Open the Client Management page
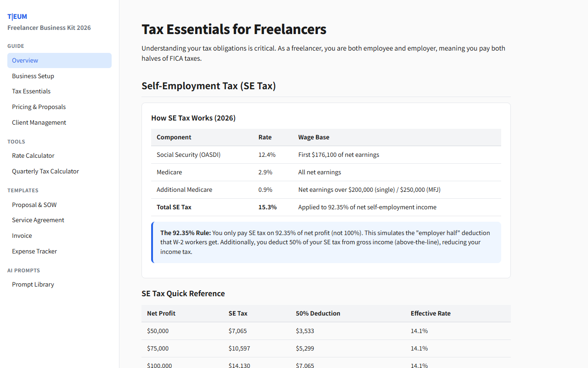Viewport: 588px width, 368px height. coord(39,122)
